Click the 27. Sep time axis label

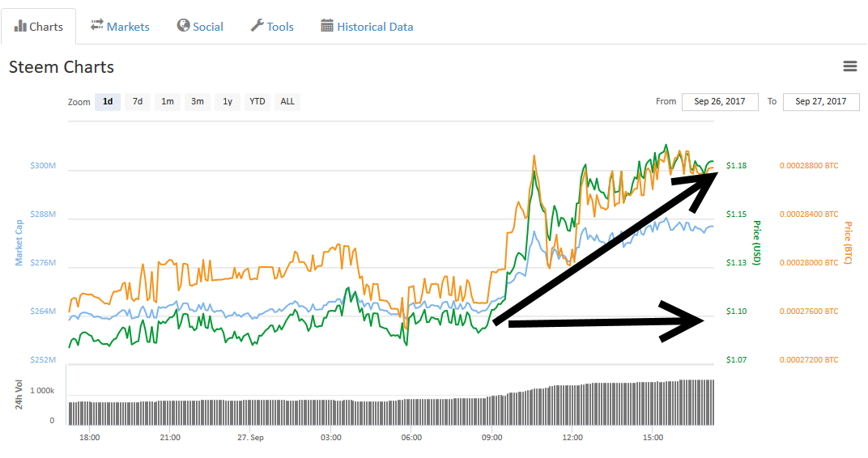251,438
